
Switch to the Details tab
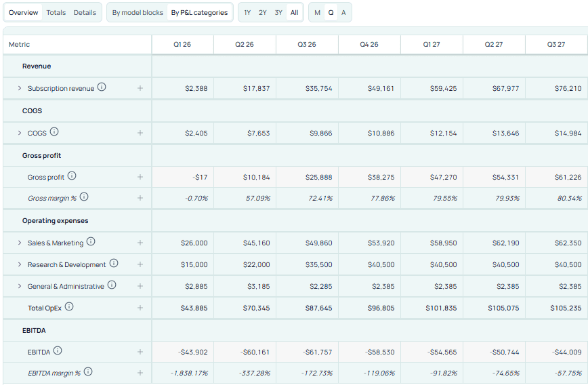click(x=85, y=12)
